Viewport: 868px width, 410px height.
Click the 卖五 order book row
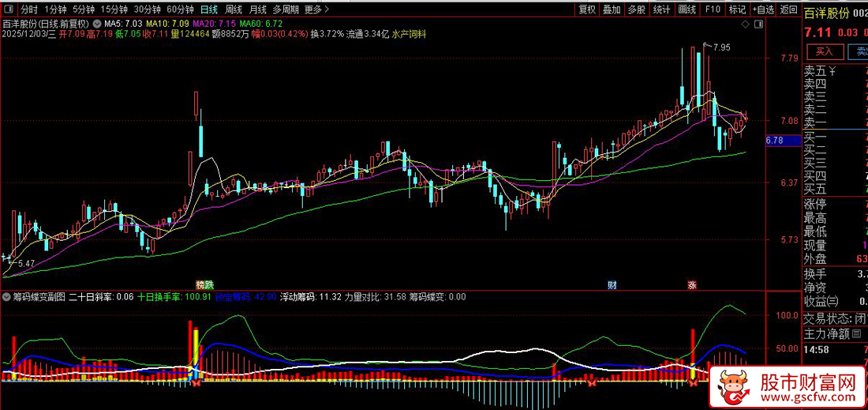836,71
